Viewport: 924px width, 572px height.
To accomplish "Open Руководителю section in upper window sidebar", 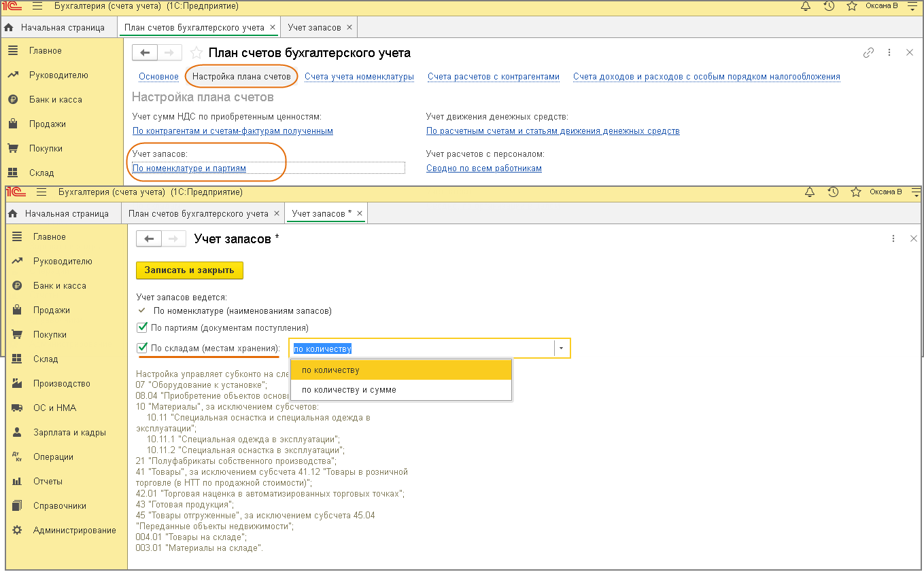I will coord(58,75).
